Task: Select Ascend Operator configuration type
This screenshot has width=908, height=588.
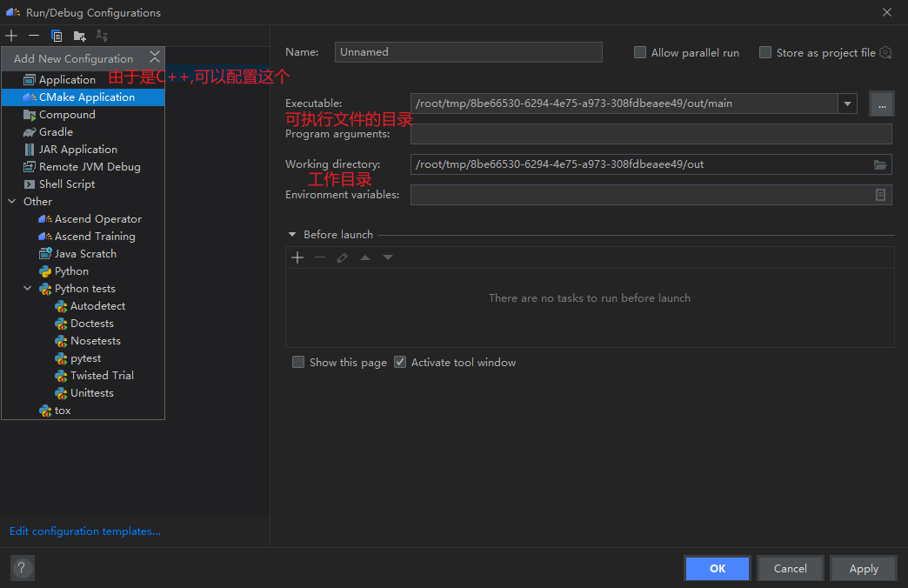Action: [83, 218]
